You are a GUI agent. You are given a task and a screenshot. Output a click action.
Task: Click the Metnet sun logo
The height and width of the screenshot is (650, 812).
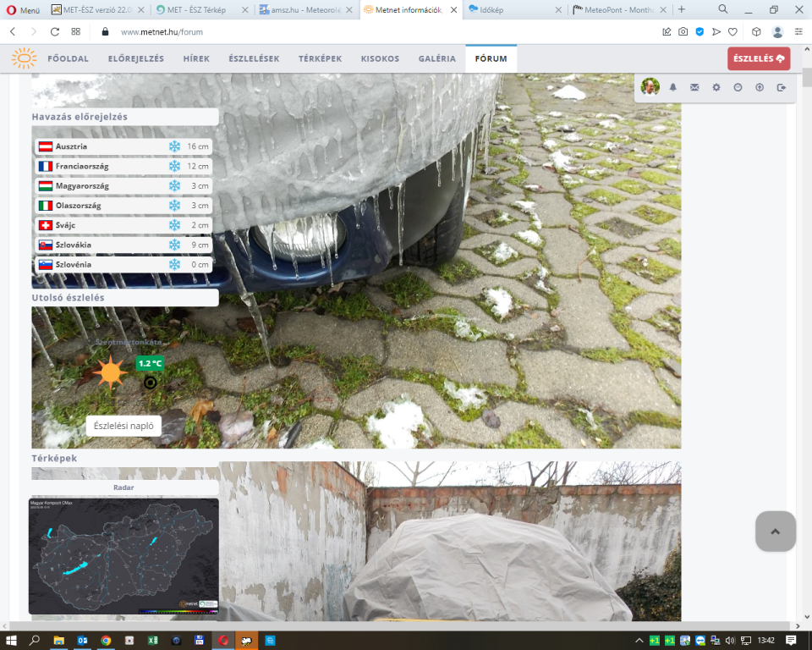point(24,58)
